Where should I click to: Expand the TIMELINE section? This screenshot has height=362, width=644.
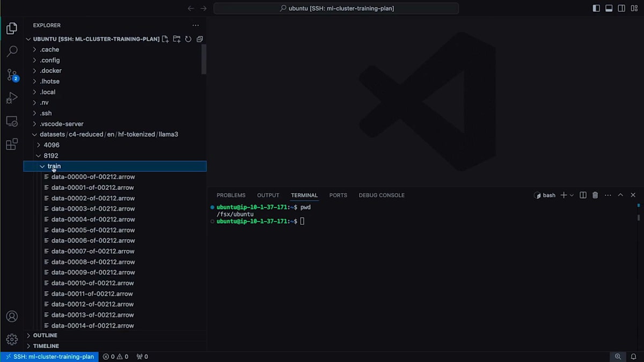pos(115,346)
